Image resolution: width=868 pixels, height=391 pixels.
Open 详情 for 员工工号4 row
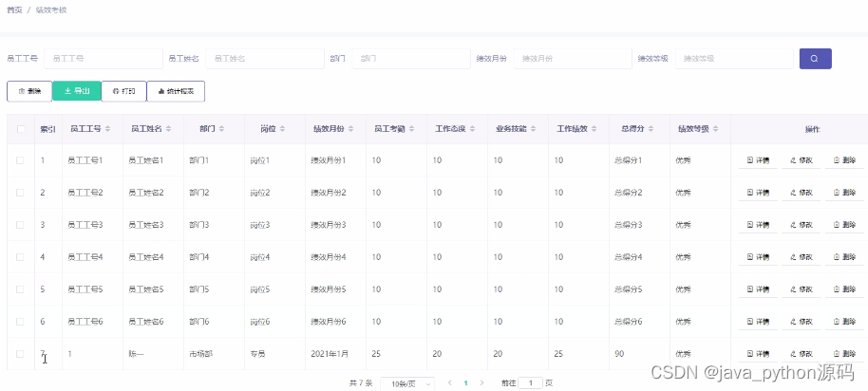(x=758, y=257)
